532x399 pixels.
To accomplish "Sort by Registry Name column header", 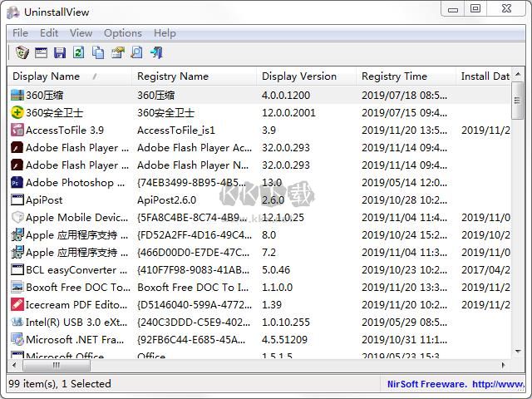I will coord(194,76).
